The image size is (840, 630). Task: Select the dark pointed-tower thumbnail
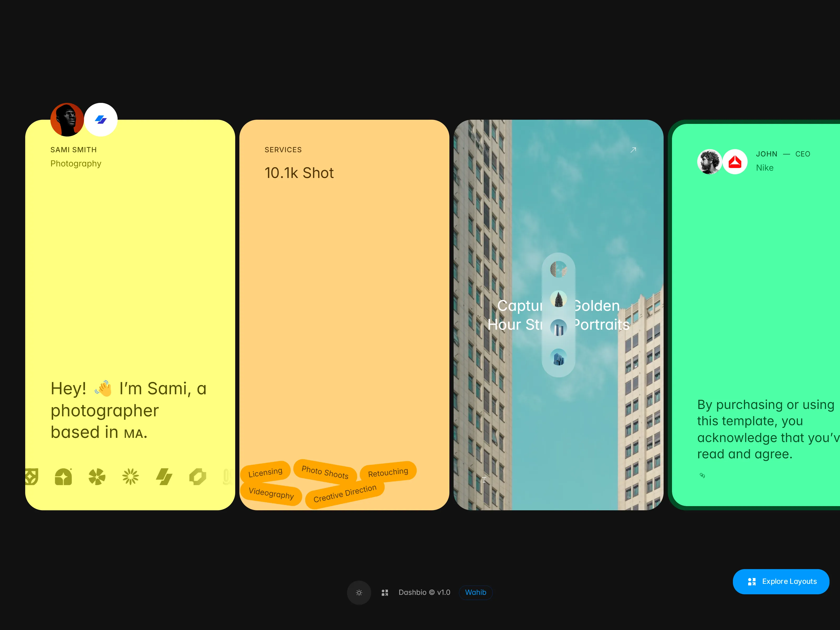click(559, 299)
